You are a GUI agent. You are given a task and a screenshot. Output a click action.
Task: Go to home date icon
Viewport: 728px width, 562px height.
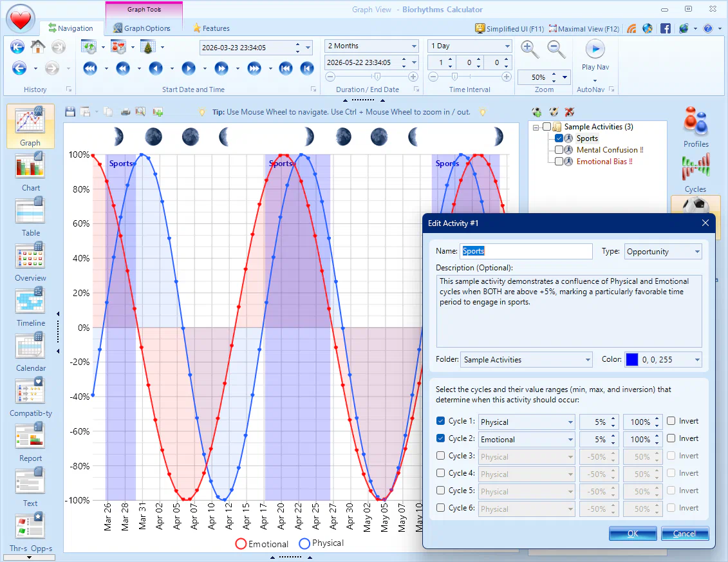(x=38, y=47)
